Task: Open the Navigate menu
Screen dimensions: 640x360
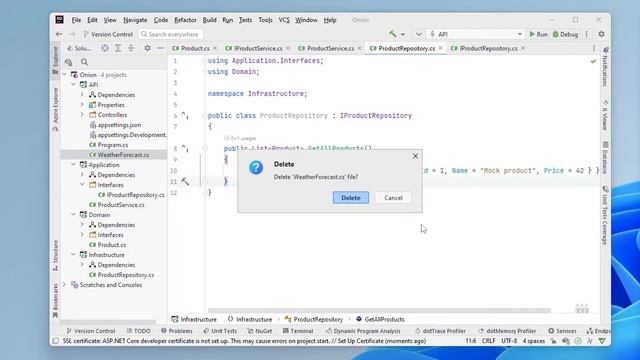Action: (x=135, y=20)
